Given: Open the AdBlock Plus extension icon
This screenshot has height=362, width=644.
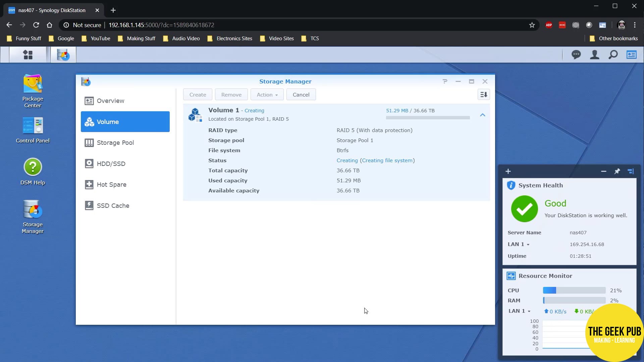Looking at the screenshot, I should pyautogui.click(x=549, y=25).
